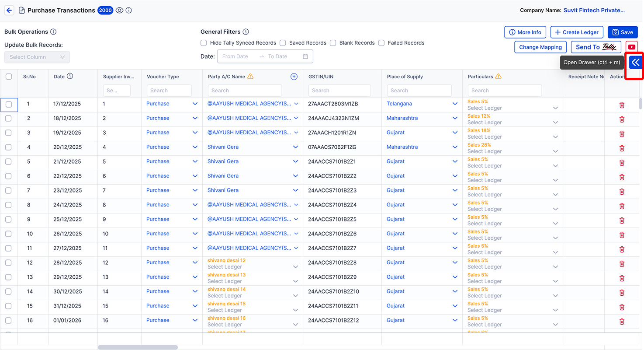
Task: Open Select Ledger dropdown for shivang desai 12
Action: [x=296, y=267]
